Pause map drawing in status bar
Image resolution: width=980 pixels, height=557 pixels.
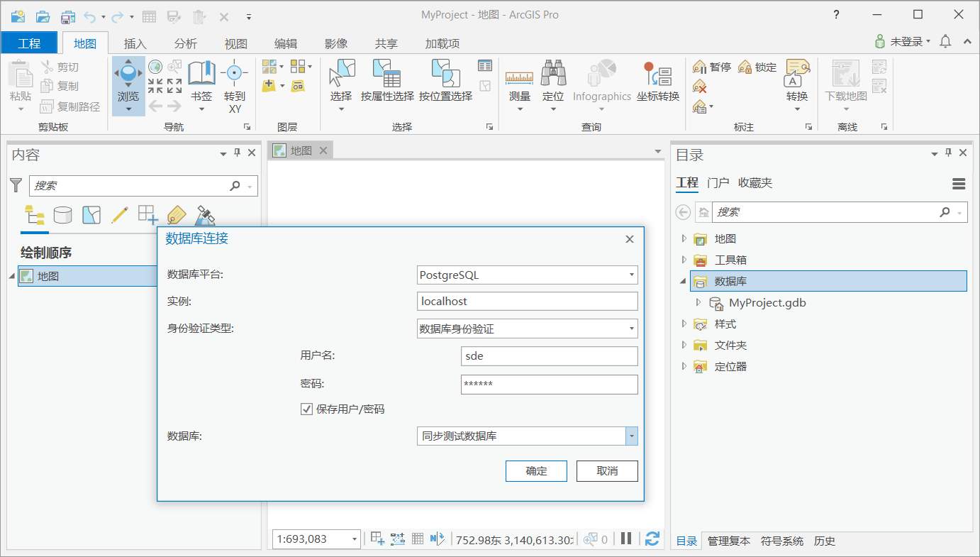point(626,539)
